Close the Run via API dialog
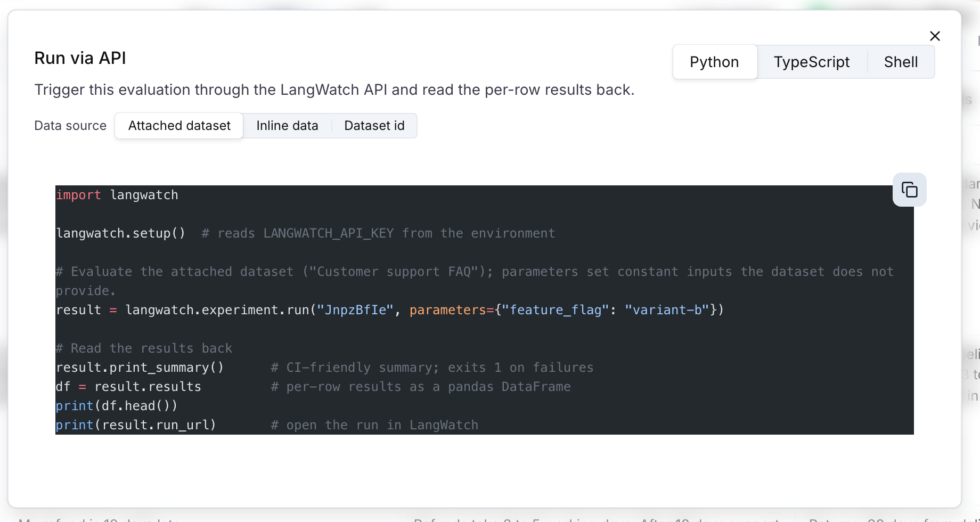The height and width of the screenshot is (522, 980). [935, 36]
